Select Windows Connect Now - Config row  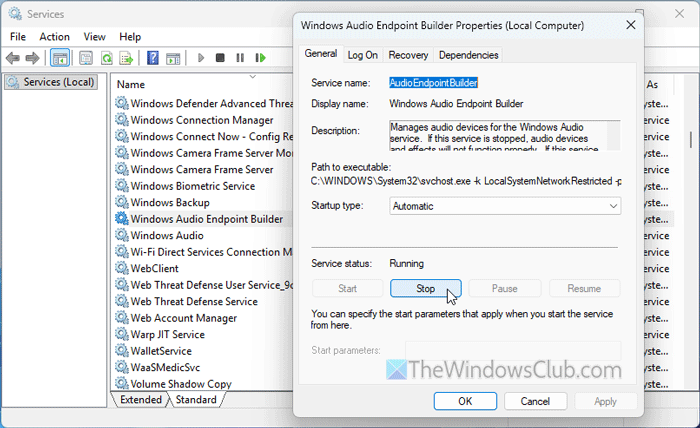204,136
